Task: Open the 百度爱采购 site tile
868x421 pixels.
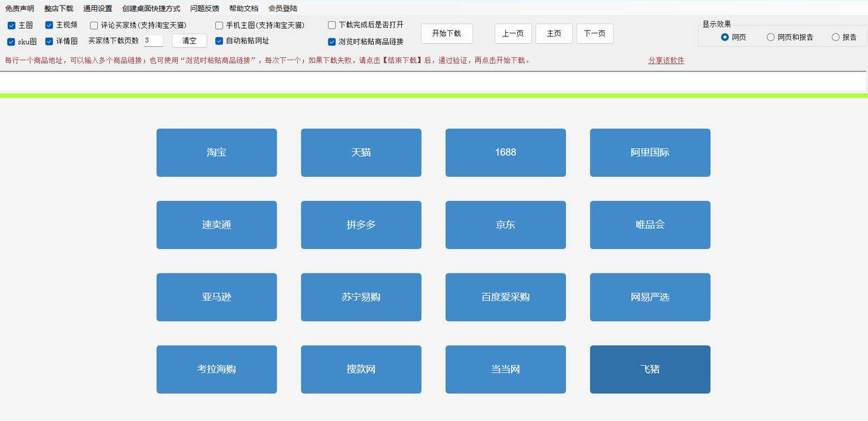Action: coord(506,297)
